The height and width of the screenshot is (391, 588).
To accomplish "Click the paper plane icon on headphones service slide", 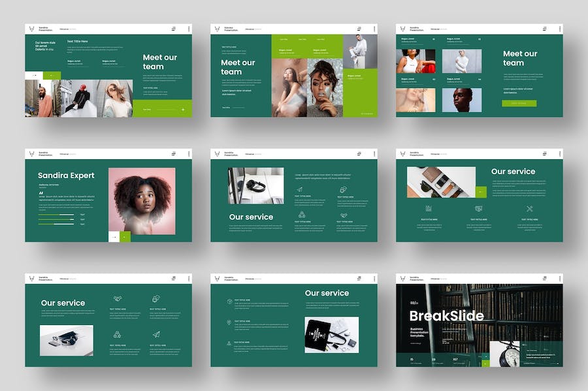I will coord(299,189).
